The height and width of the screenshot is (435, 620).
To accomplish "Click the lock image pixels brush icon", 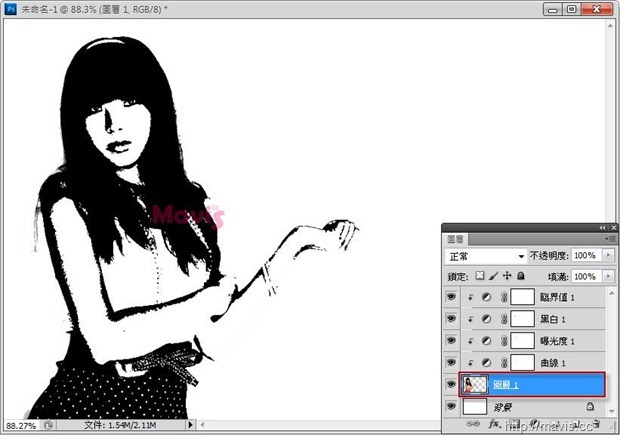I will [493, 276].
